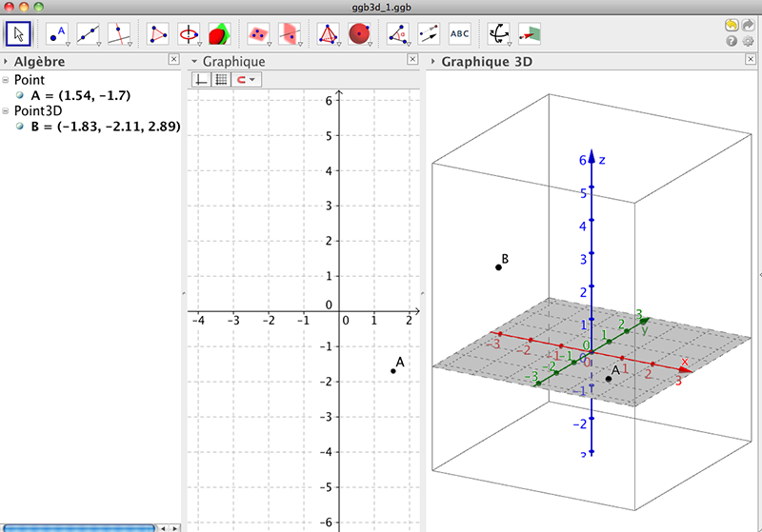Activate the Rotate 3D view tool
Screen dimensions: 762x532
[x=499, y=34]
